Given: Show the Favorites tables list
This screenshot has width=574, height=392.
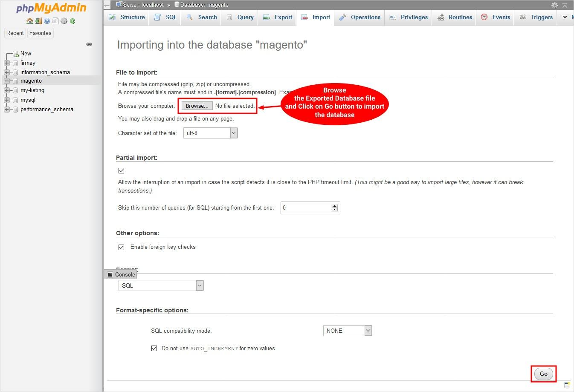Looking at the screenshot, I should 41,33.
